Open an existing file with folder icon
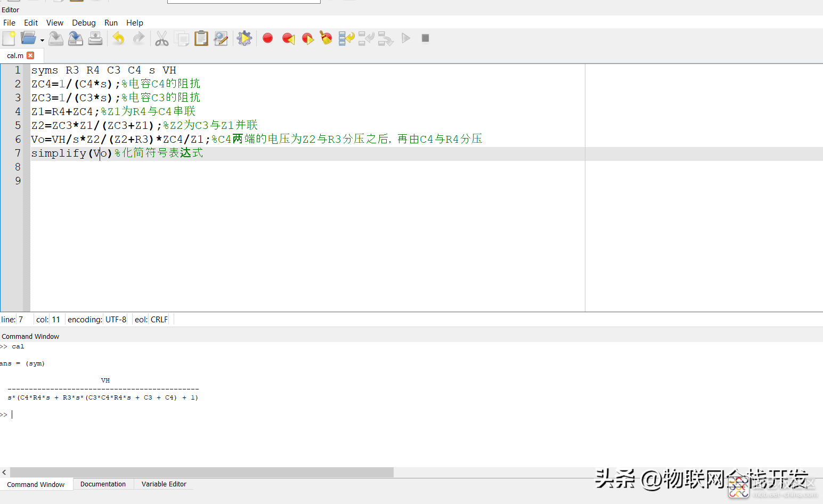The image size is (823, 504). [x=28, y=38]
